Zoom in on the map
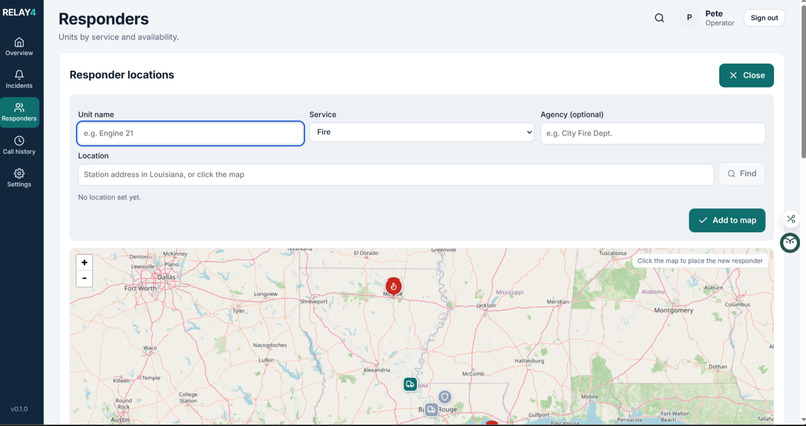 pos(84,263)
